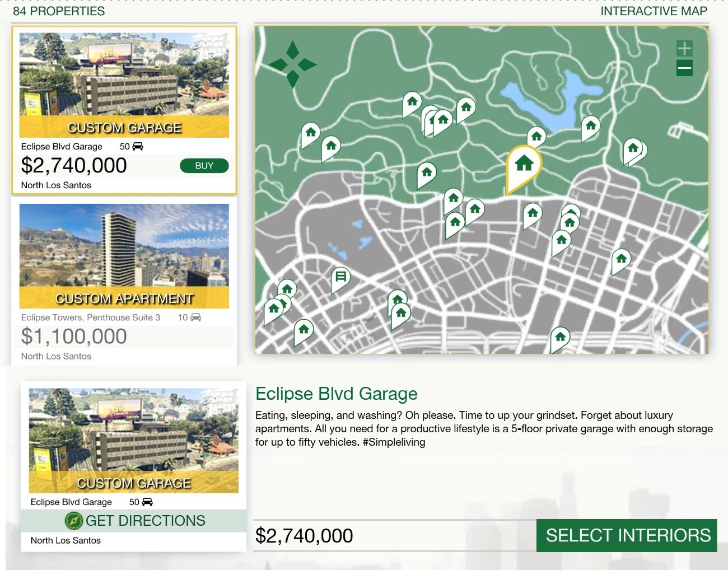Click the $1,100,000 price of Eclipse Towers
728x570 pixels.
coord(74,337)
